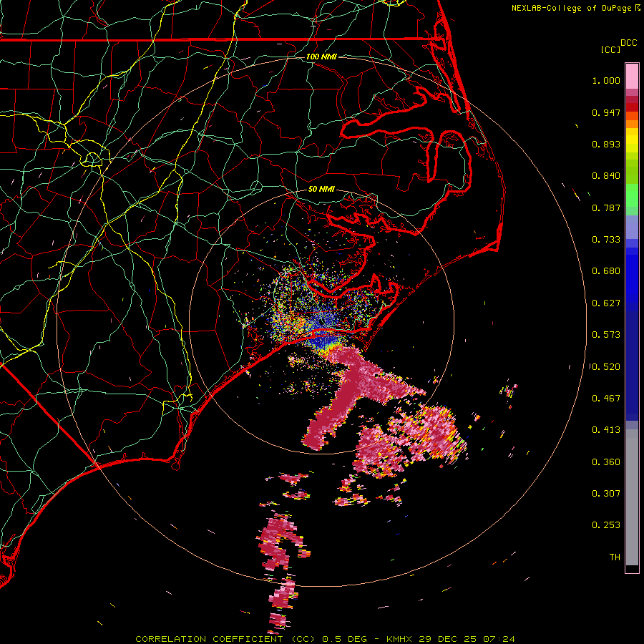Click the DCC label above the color scale
This screenshot has width=644, height=644.
click(x=628, y=43)
